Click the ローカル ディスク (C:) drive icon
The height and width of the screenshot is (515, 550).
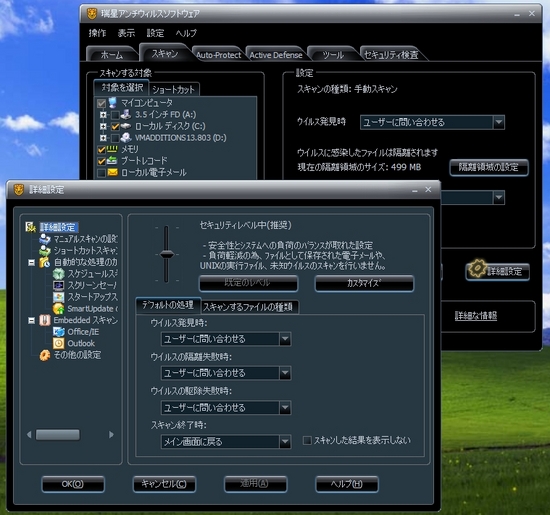click(x=126, y=126)
